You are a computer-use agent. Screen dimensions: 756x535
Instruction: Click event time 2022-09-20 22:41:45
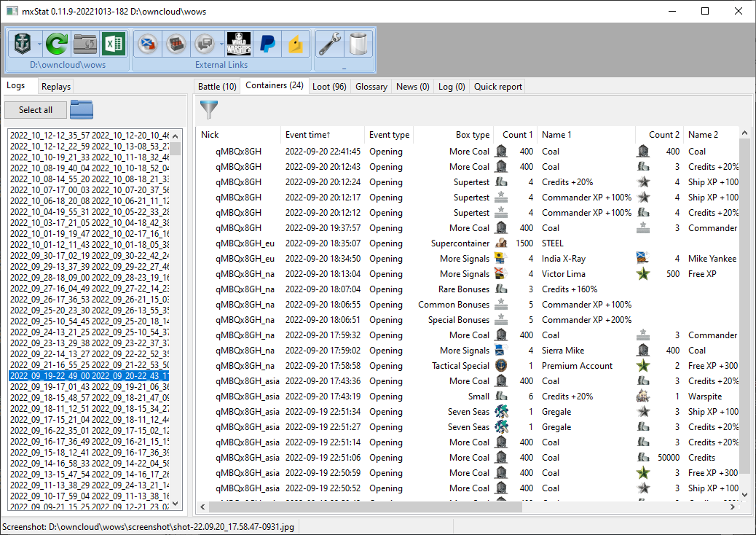tap(323, 151)
